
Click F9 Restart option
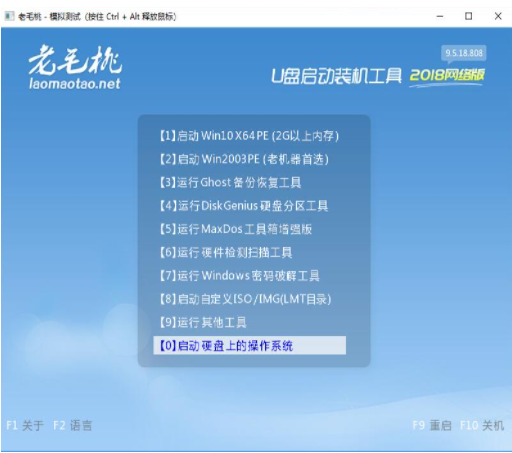click(x=432, y=425)
